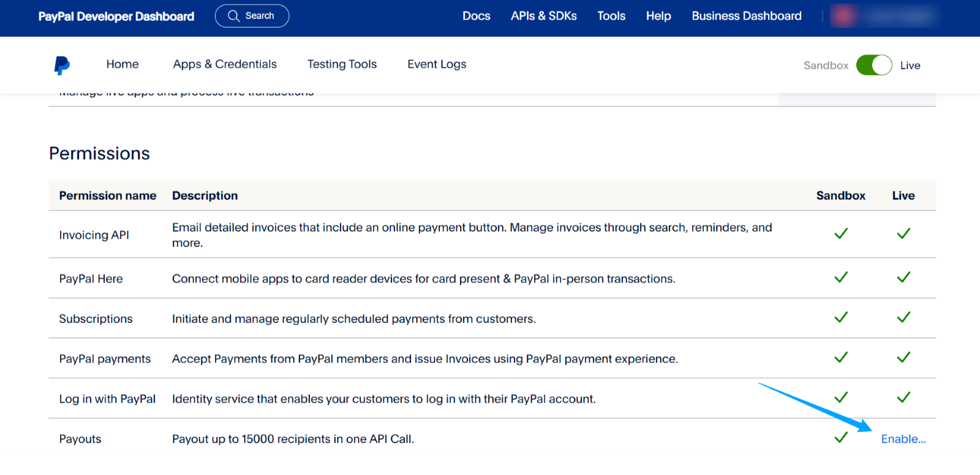The height and width of the screenshot is (475, 980).
Task: Open Event Logs tab
Action: coord(437,64)
